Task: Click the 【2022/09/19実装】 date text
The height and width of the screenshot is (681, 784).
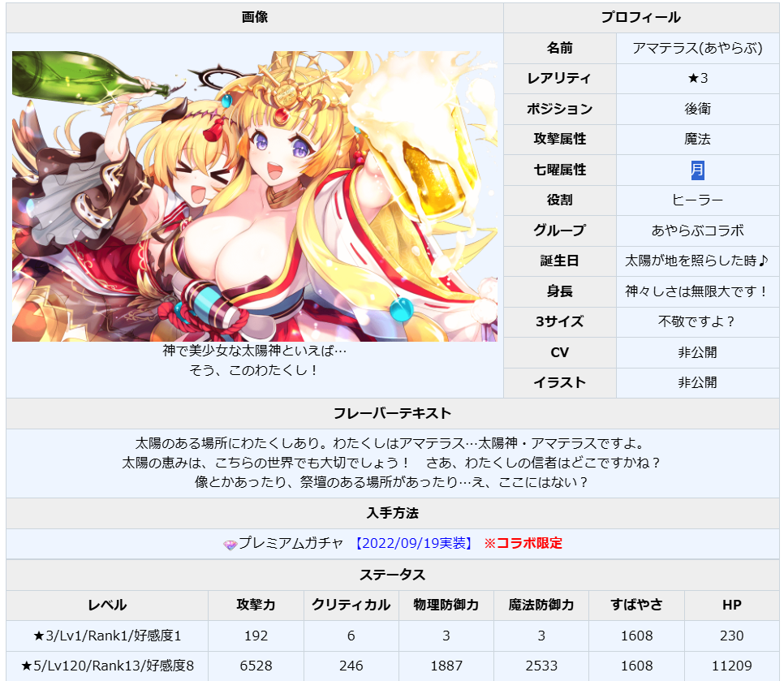Action: click(x=413, y=544)
